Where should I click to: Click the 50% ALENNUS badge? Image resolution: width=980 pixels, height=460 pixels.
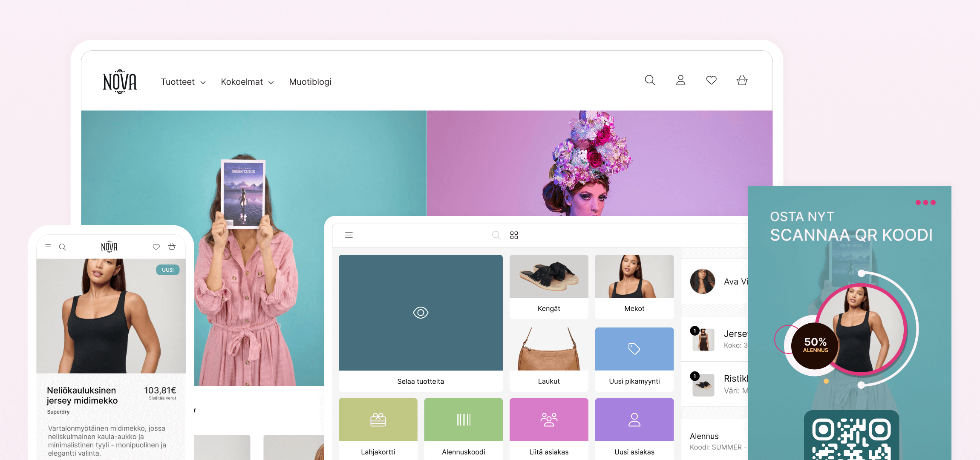tap(816, 345)
